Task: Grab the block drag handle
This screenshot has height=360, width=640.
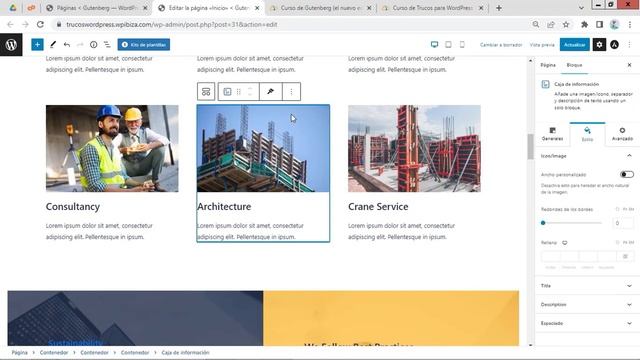Action: point(239,91)
